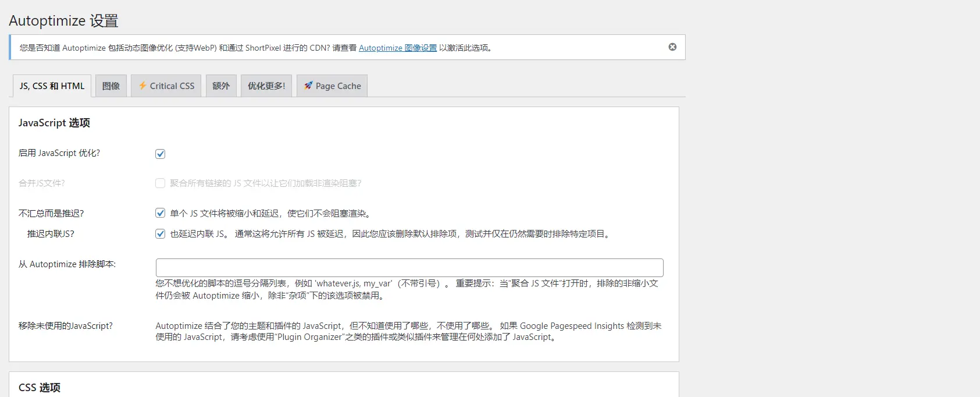This screenshot has height=397, width=980.
Task: Open the Critical CSS tab
Action: [166, 86]
